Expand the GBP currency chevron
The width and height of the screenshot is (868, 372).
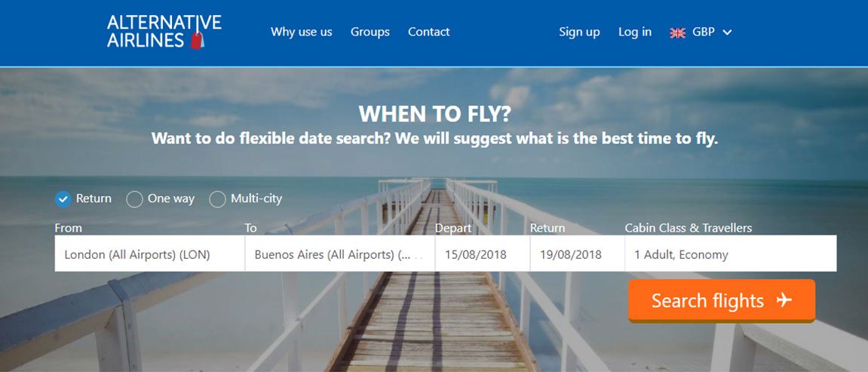tap(728, 32)
